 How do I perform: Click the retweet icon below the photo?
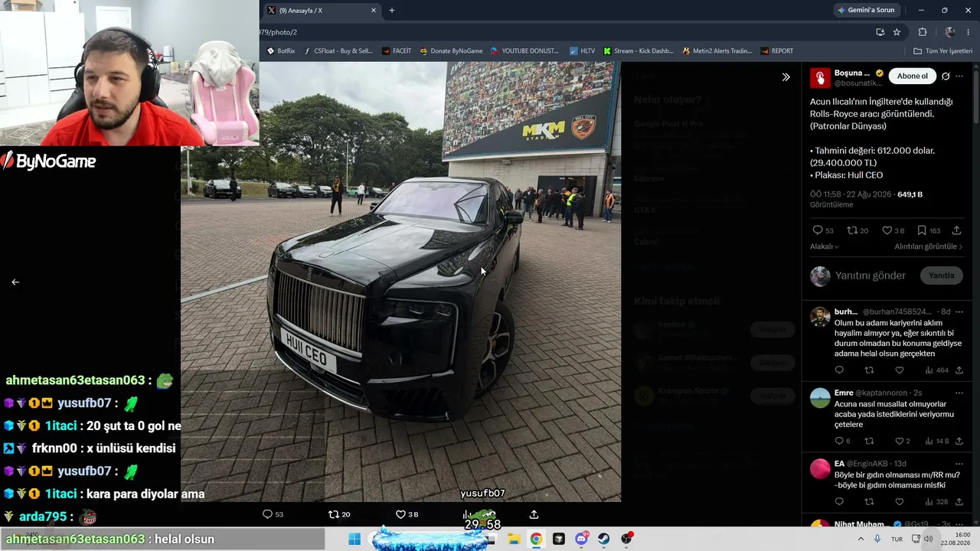point(334,514)
